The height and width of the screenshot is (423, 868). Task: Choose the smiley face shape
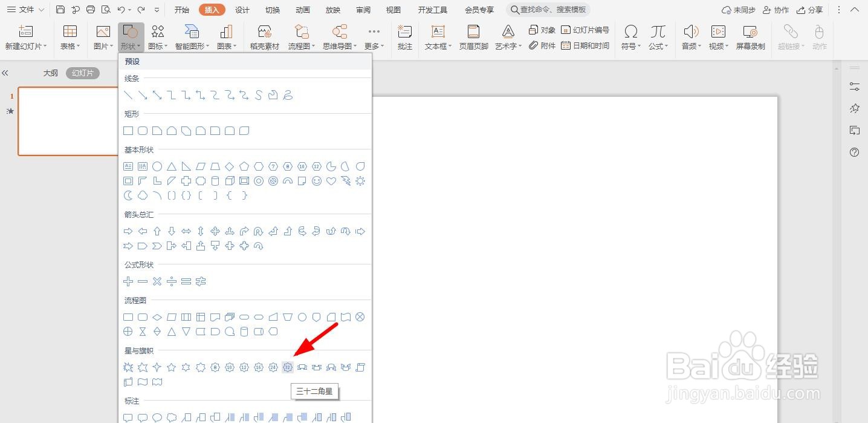pyautogui.click(x=317, y=181)
